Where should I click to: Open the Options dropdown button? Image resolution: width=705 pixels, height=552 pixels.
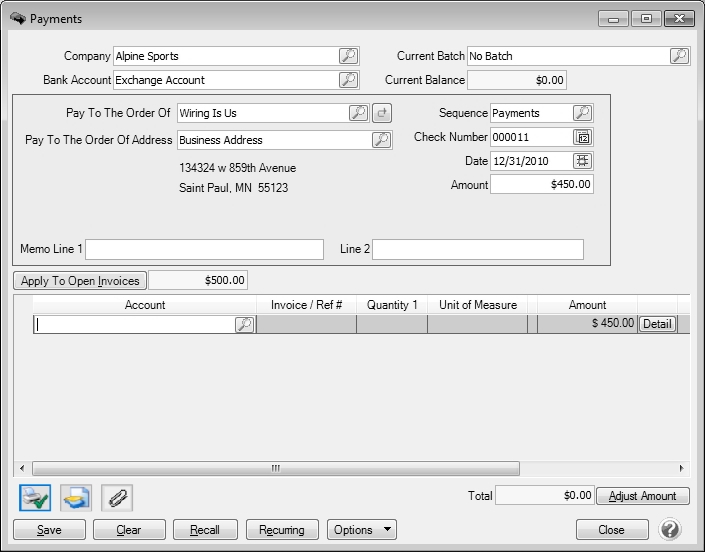point(362,530)
